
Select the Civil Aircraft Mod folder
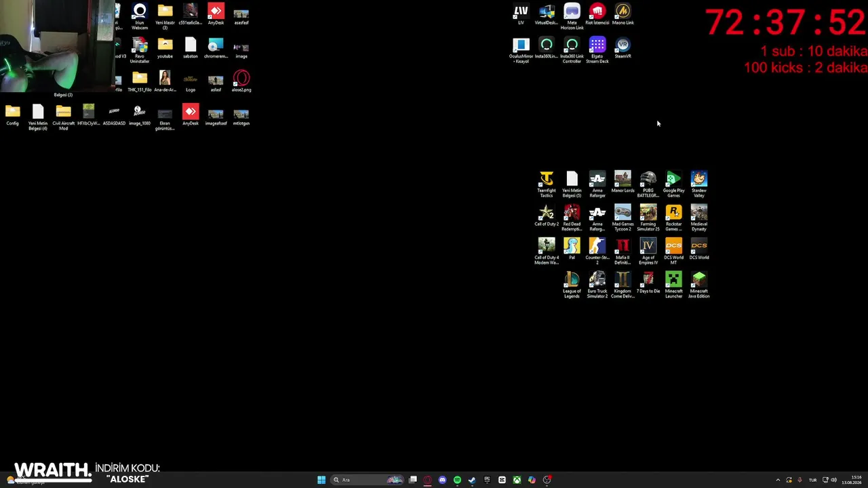pyautogui.click(x=63, y=117)
